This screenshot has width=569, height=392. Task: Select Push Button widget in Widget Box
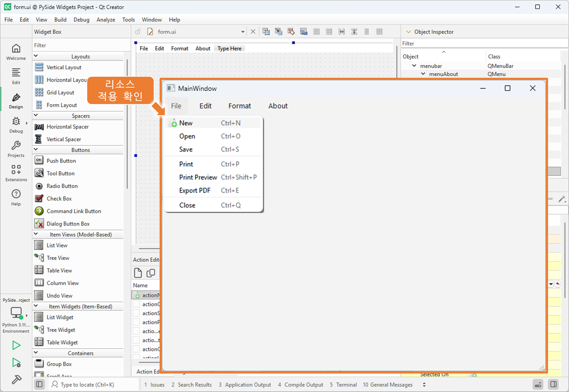click(x=61, y=161)
